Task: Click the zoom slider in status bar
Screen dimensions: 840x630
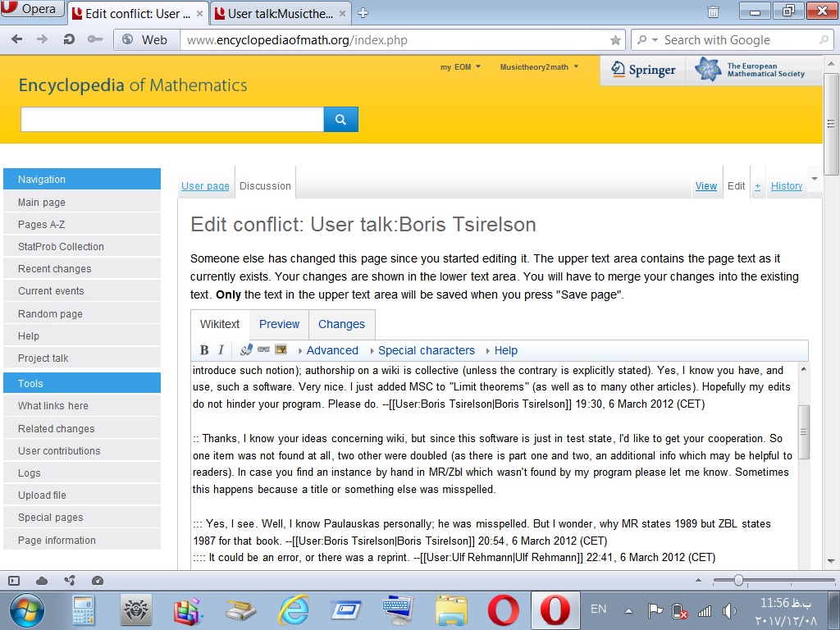Action: (x=738, y=581)
